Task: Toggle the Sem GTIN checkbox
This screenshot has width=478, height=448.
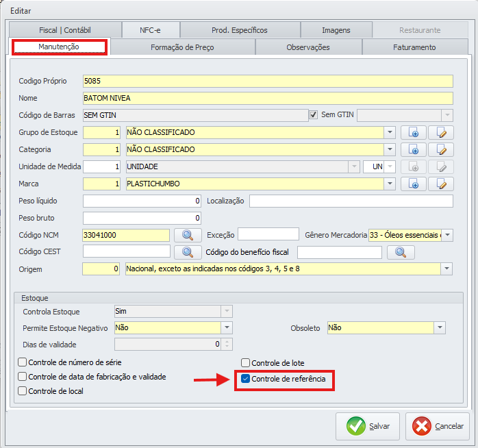Action: pos(314,115)
